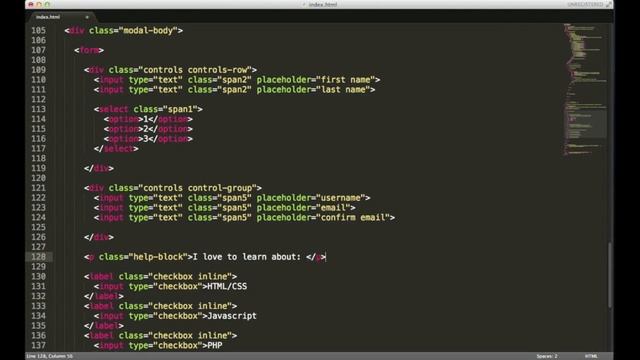The height and width of the screenshot is (360, 640).
Task: Click the "controls control-group" class value
Action: [x=198, y=188]
